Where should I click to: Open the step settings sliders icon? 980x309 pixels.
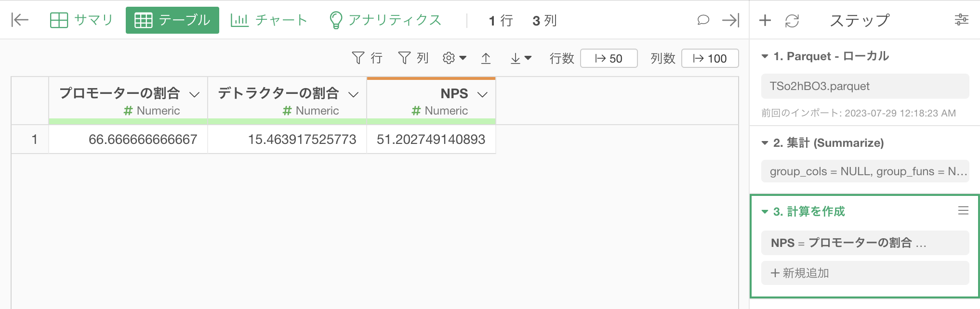(x=961, y=20)
